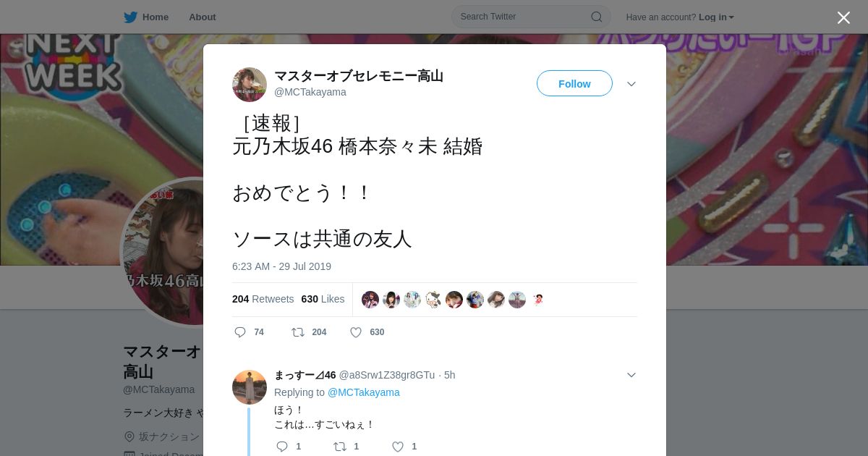This screenshot has width=868, height=456.
Task: Click the retweet icon showing 204
Action: [x=298, y=332]
